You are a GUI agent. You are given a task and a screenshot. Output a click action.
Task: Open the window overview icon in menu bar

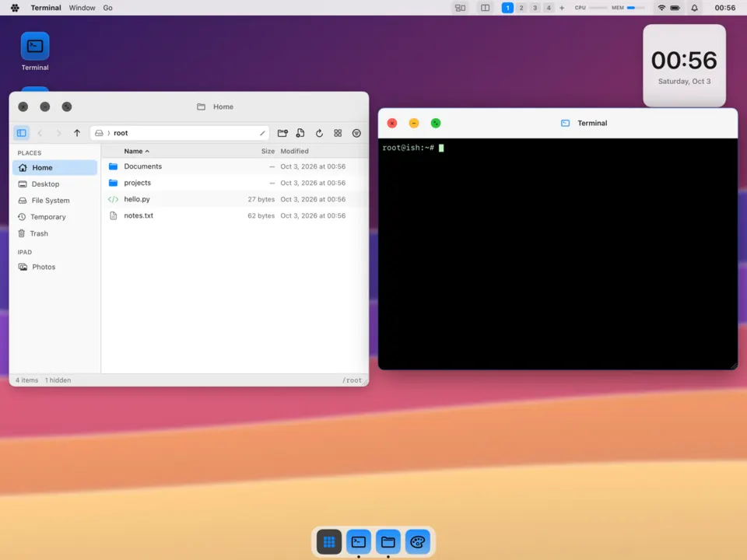(x=460, y=8)
